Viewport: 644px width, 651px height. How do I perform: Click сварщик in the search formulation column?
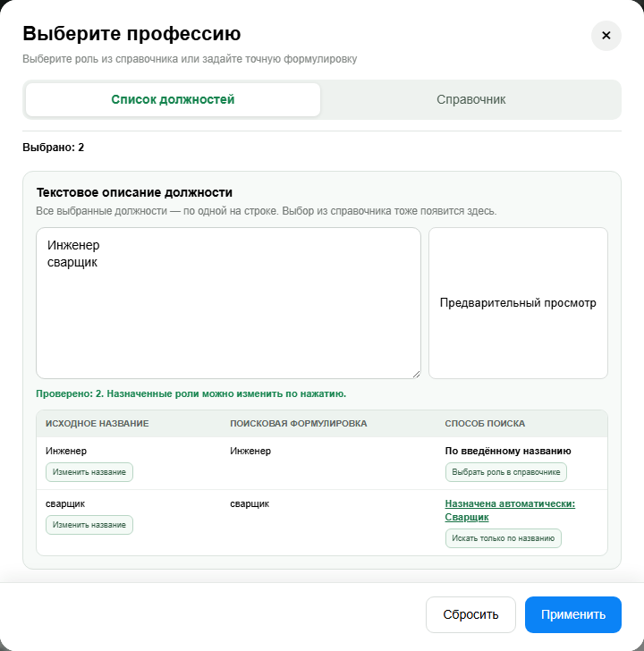tap(250, 503)
